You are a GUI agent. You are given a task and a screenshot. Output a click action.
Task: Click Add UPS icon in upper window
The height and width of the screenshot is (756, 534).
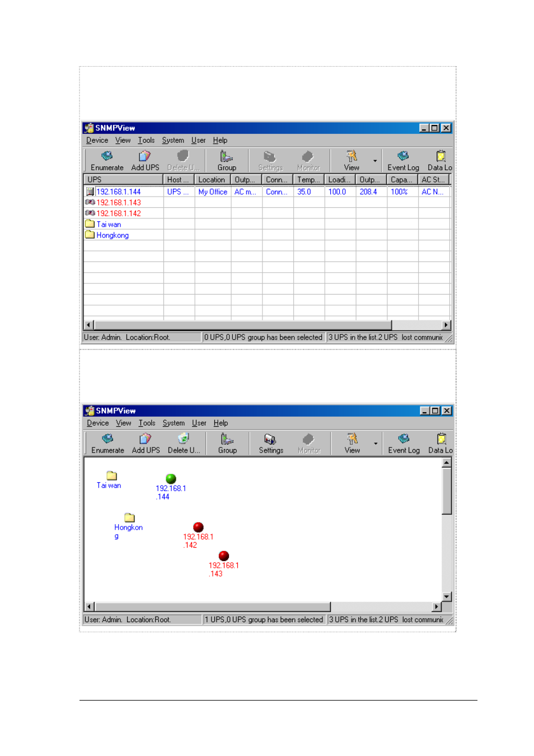145,160
